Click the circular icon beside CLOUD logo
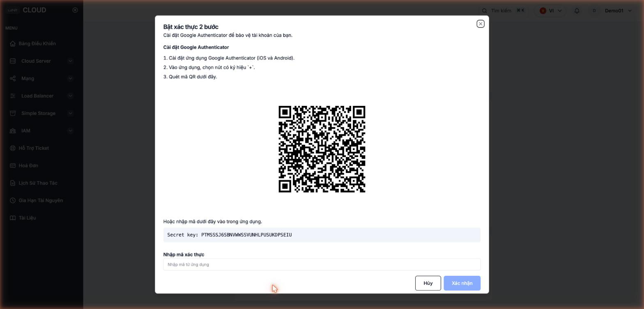The image size is (644, 309). click(x=75, y=10)
